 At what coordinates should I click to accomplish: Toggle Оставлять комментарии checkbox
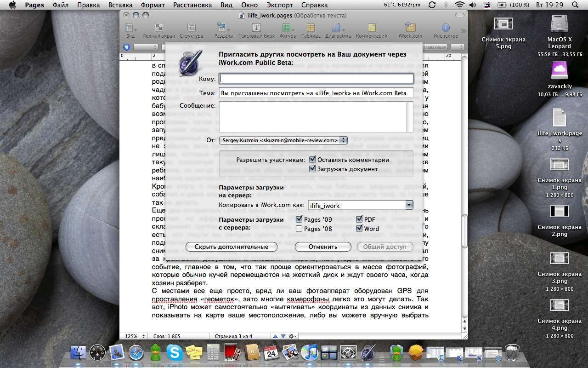tap(313, 160)
